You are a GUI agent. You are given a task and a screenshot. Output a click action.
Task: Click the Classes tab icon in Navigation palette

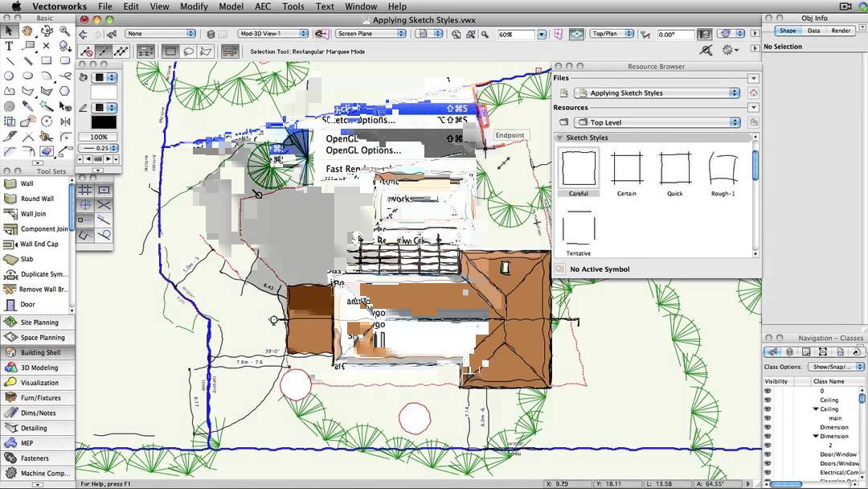point(773,351)
